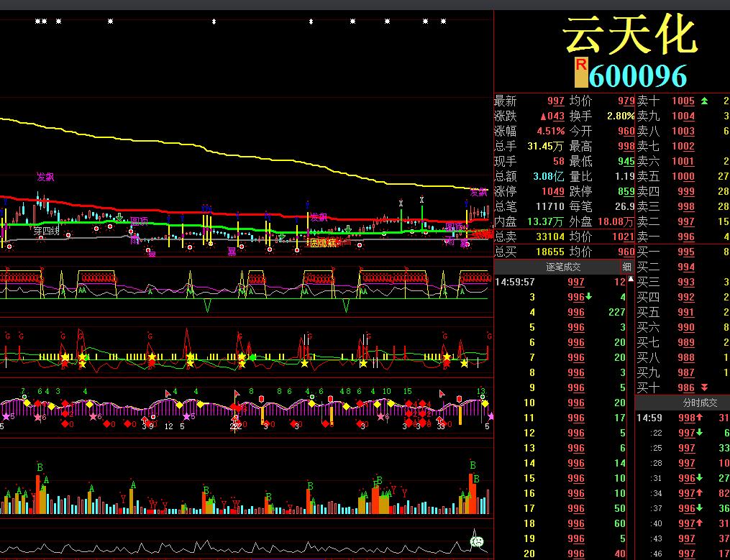Click the yellow R badge beside 600096
This screenshot has width=730, height=560.
coord(580,72)
